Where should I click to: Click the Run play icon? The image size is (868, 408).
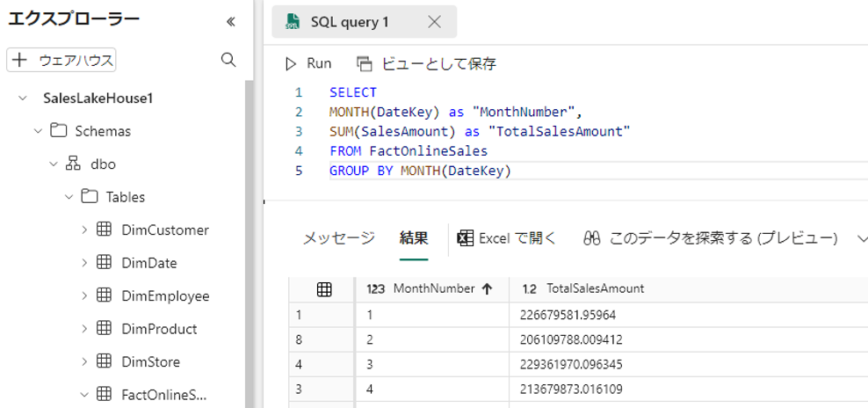(x=291, y=63)
